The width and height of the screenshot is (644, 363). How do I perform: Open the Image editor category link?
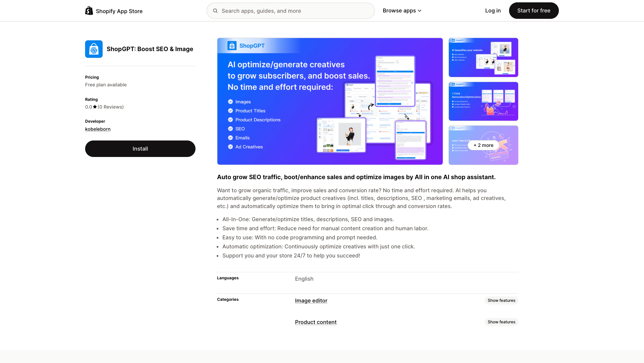pyautogui.click(x=311, y=300)
